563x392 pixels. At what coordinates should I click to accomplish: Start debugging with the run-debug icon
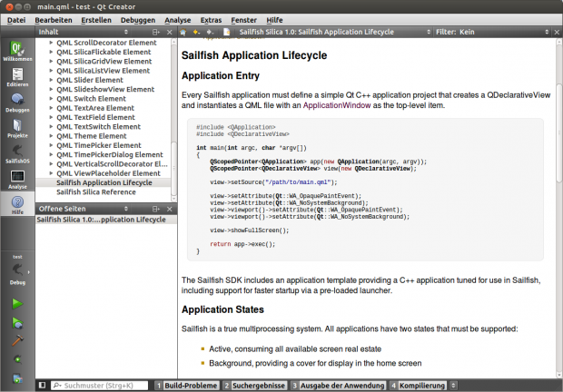tap(17, 322)
